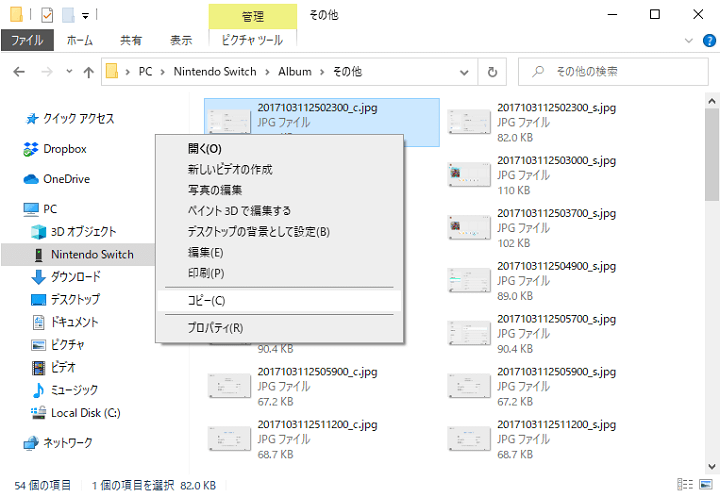Expand chevron after Nintendo Switch in the path
The width and height of the screenshot is (720, 497).
click(267, 72)
